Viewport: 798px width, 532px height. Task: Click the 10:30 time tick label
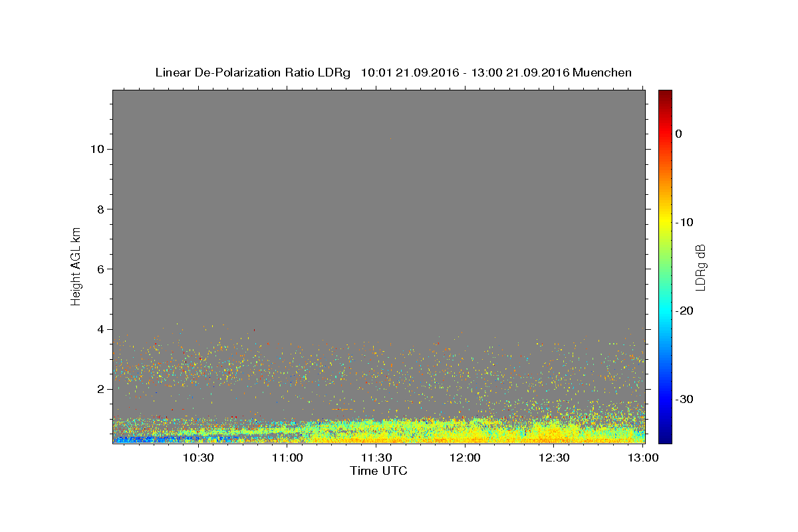[x=198, y=458]
